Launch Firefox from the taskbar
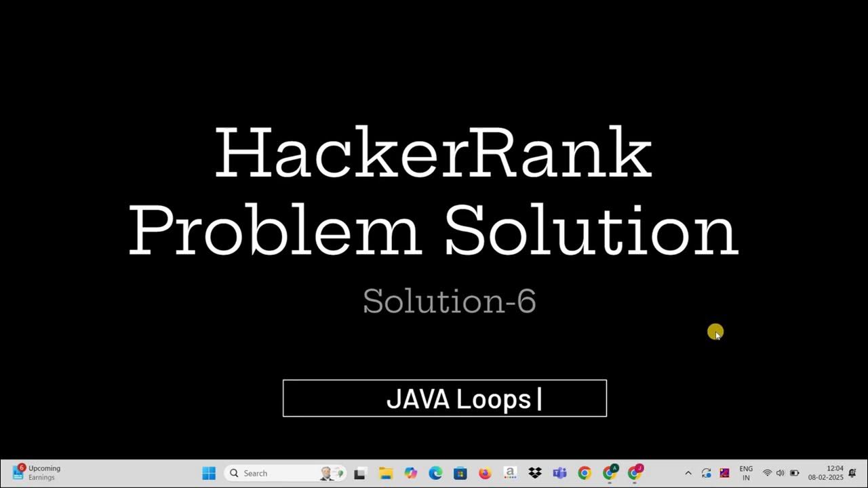 (x=485, y=473)
